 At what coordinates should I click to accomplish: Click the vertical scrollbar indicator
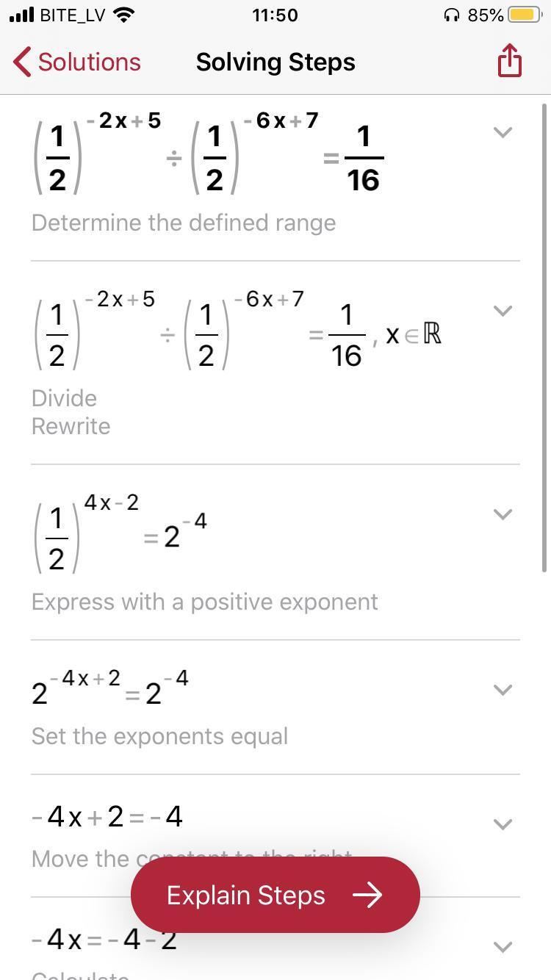(x=544, y=338)
